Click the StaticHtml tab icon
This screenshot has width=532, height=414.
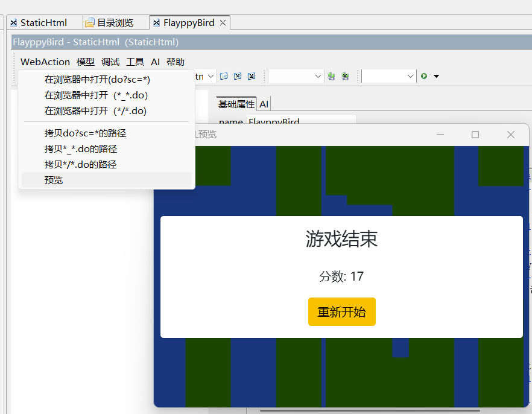coord(13,23)
